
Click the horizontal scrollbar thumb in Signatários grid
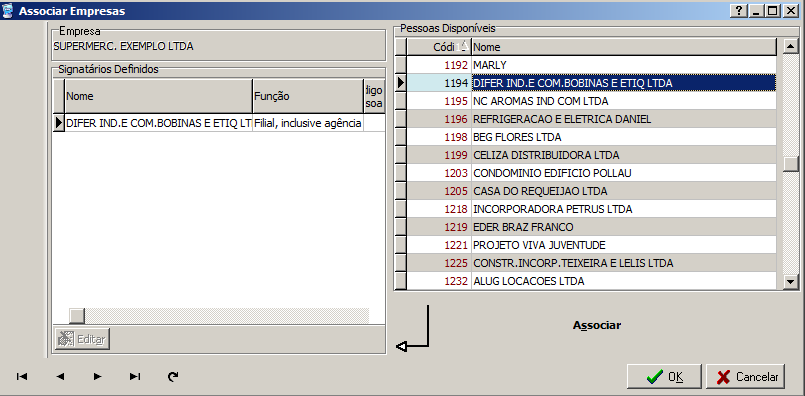click(x=76, y=316)
